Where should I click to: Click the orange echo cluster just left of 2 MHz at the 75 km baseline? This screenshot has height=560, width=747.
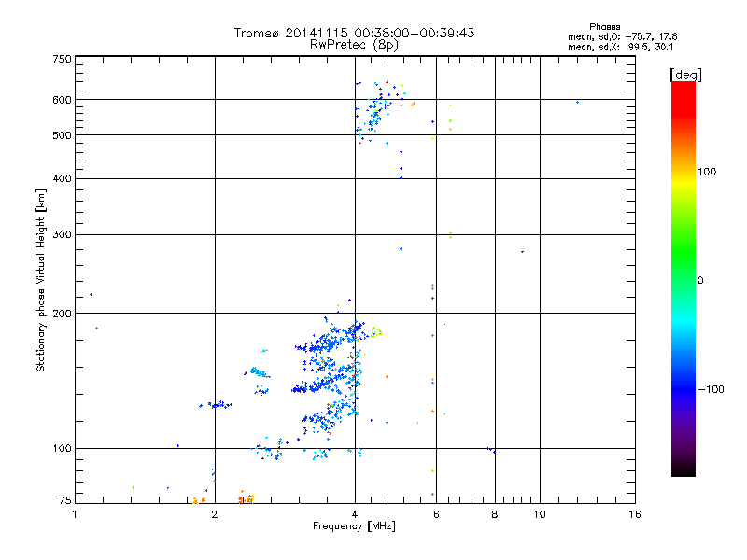coord(199,500)
